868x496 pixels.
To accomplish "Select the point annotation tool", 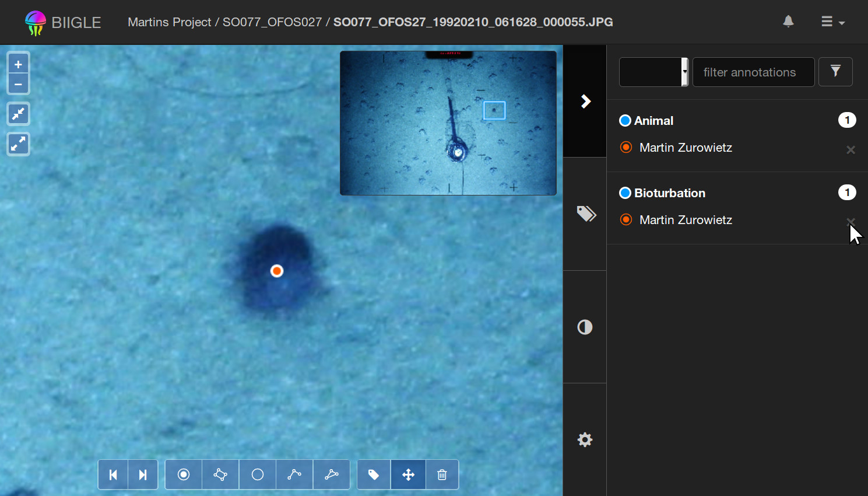I will pyautogui.click(x=184, y=474).
